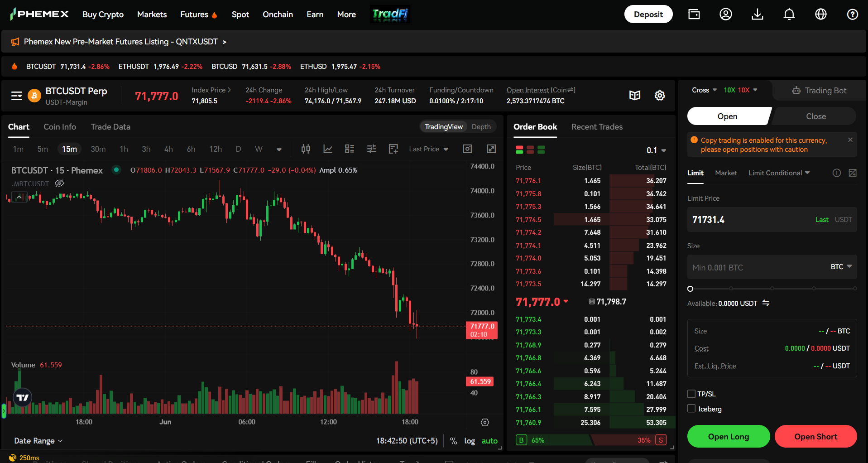Open the Futures menu

tap(198, 14)
